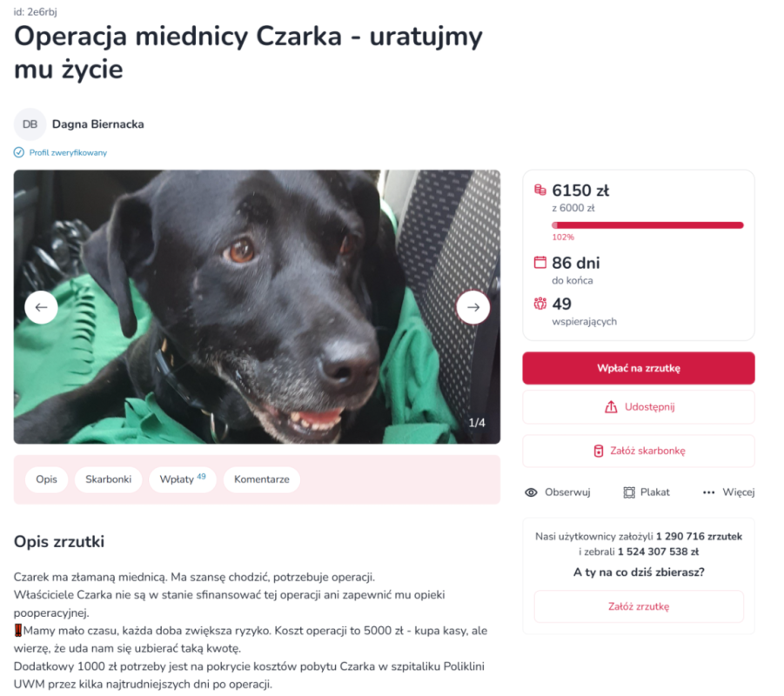Click the Załóż zrzutkę button

click(639, 606)
